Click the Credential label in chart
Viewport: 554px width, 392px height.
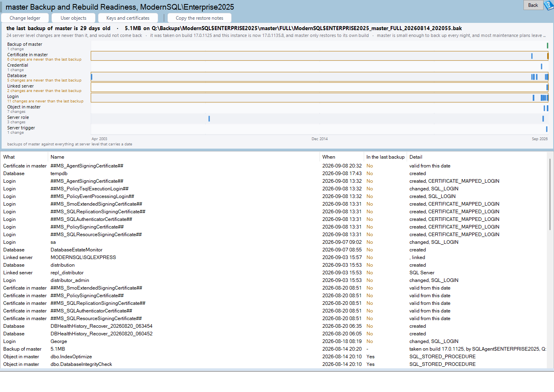pos(18,65)
